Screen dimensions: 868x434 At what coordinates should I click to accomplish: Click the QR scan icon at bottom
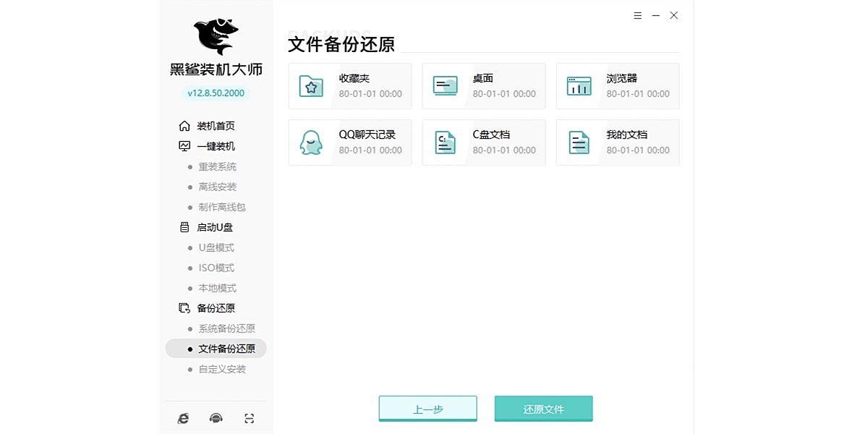(249, 418)
